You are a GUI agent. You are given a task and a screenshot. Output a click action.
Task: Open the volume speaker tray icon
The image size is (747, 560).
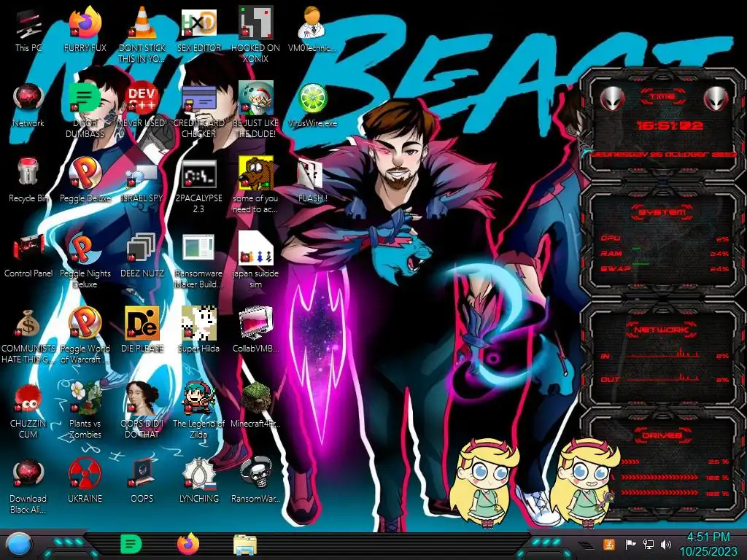666,544
